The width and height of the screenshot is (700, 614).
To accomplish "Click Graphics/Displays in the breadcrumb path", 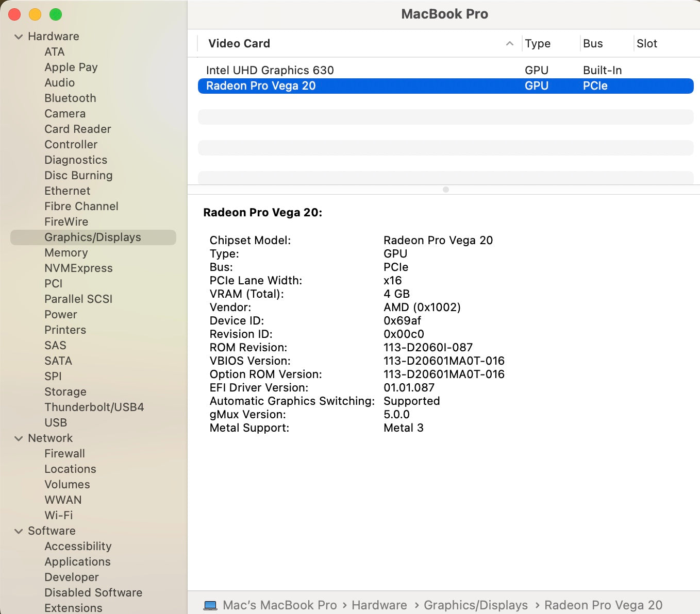I will 475,605.
